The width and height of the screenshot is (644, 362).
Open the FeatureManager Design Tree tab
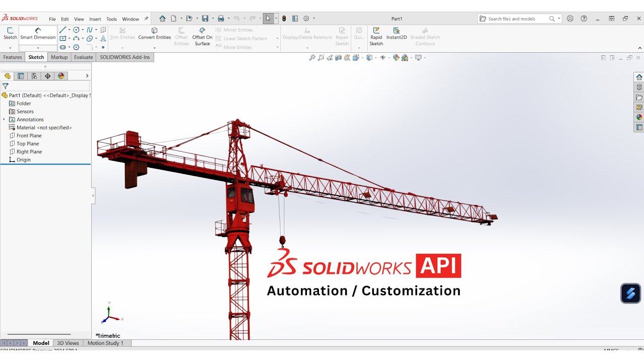coord(8,76)
